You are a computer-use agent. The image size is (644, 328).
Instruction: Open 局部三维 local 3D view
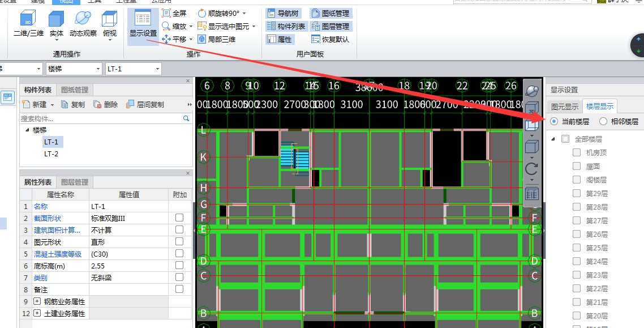coord(216,39)
